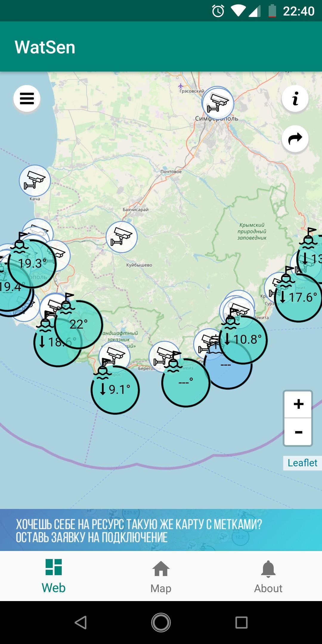Open the Leaflet attribution link
The width and height of the screenshot is (322, 644).
pyautogui.click(x=302, y=463)
